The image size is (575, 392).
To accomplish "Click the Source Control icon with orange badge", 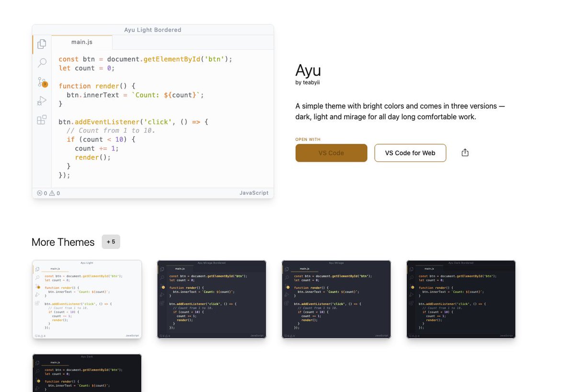I will [x=42, y=82].
